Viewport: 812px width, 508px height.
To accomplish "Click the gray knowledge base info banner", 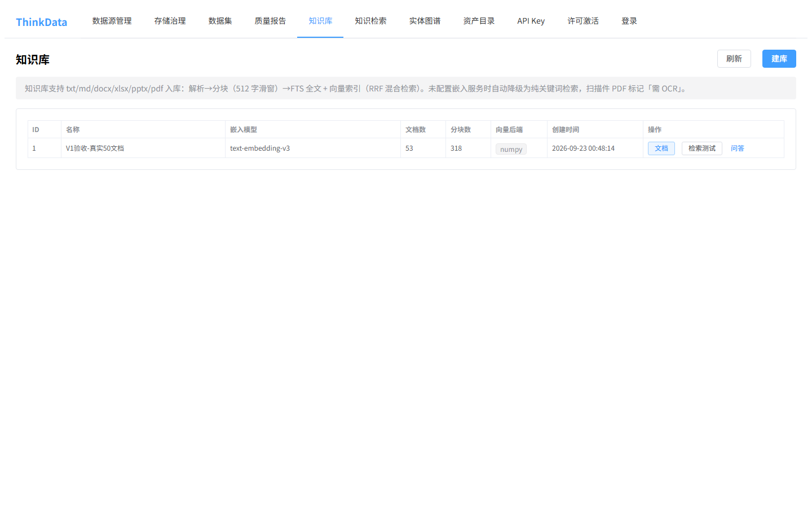I will [x=406, y=88].
